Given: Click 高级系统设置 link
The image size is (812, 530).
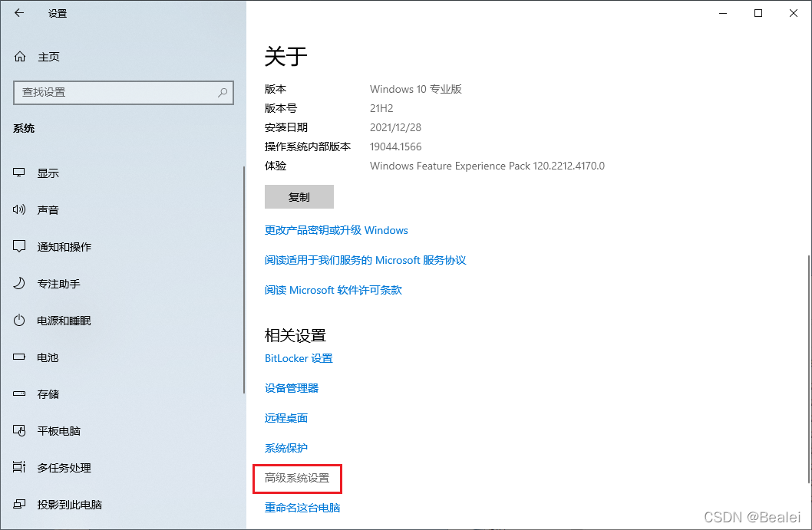Looking at the screenshot, I should (297, 479).
